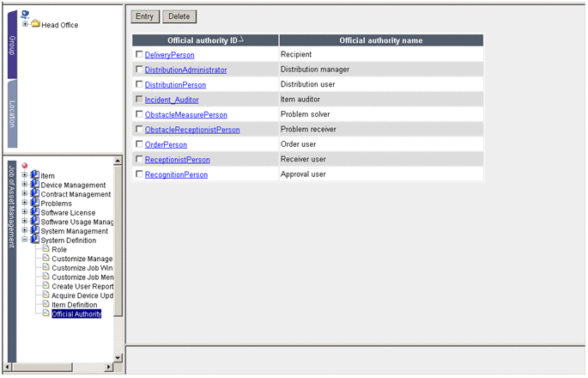Click the Role page icon

45,249
